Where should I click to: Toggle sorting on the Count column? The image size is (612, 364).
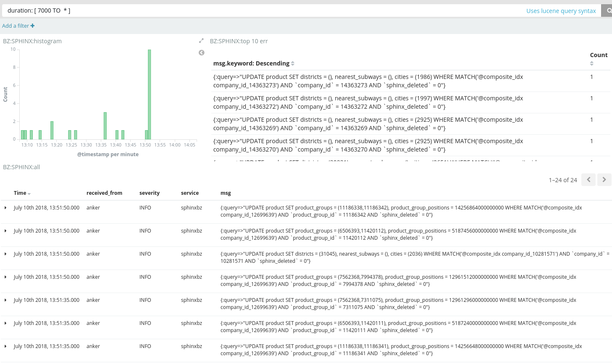pyautogui.click(x=592, y=63)
